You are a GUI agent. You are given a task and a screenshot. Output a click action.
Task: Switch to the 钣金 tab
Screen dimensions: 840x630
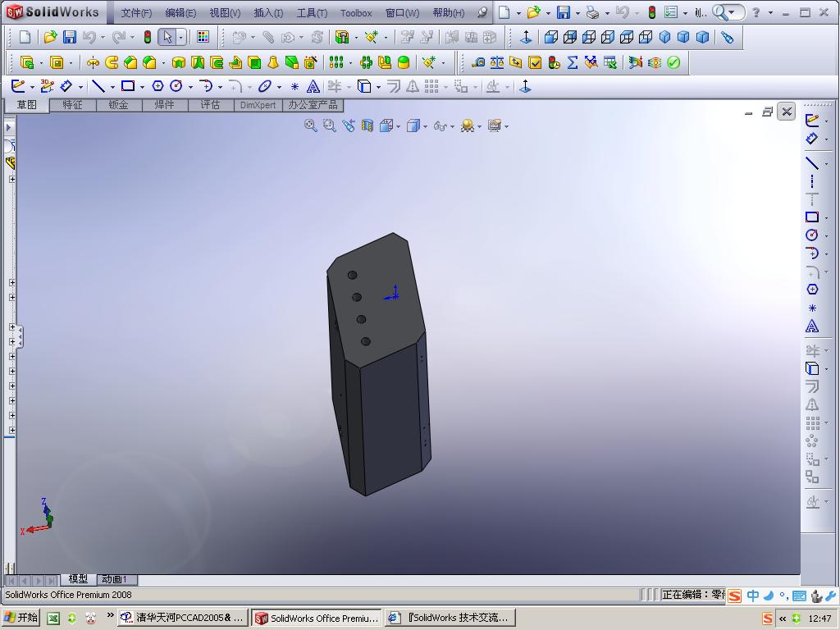[118, 105]
